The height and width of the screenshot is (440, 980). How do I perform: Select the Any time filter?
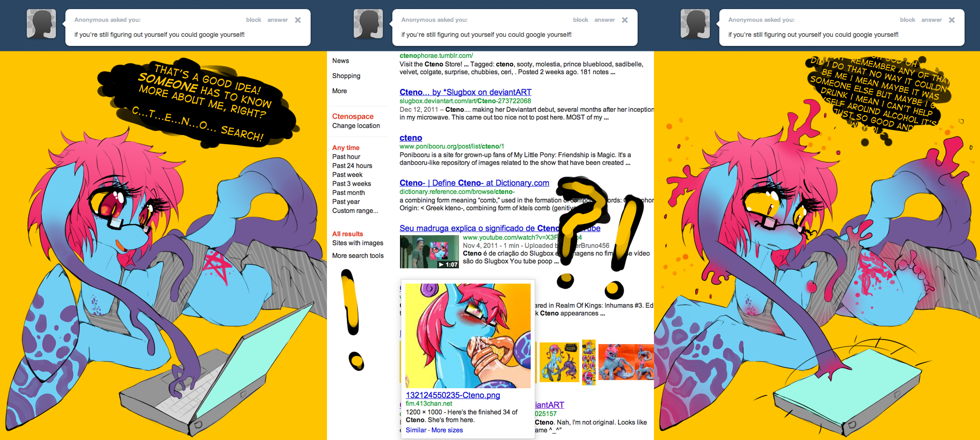[346, 148]
